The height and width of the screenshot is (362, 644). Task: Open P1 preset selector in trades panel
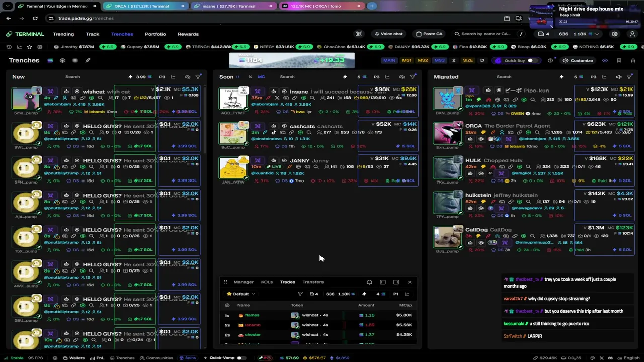pyautogui.click(x=395, y=294)
